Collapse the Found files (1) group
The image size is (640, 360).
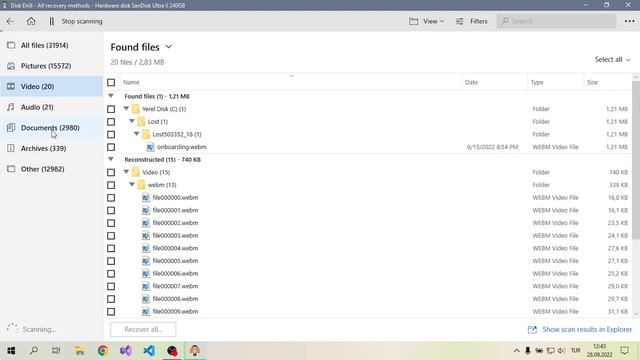(111, 96)
